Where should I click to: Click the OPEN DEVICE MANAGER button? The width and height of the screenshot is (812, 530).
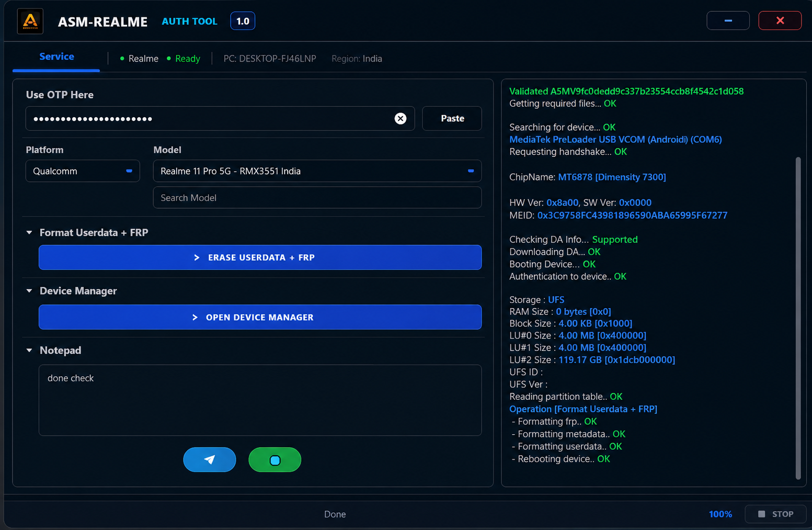click(x=260, y=317)
